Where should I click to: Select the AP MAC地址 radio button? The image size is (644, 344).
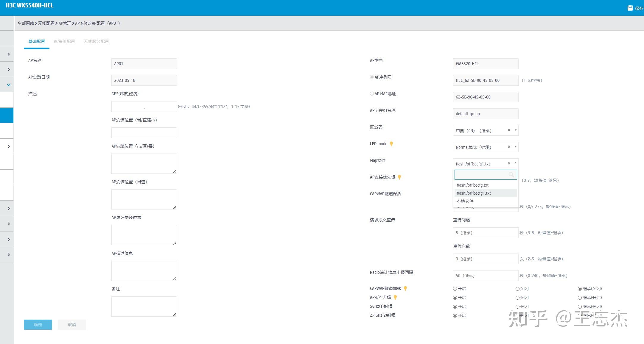pos(372,94)
